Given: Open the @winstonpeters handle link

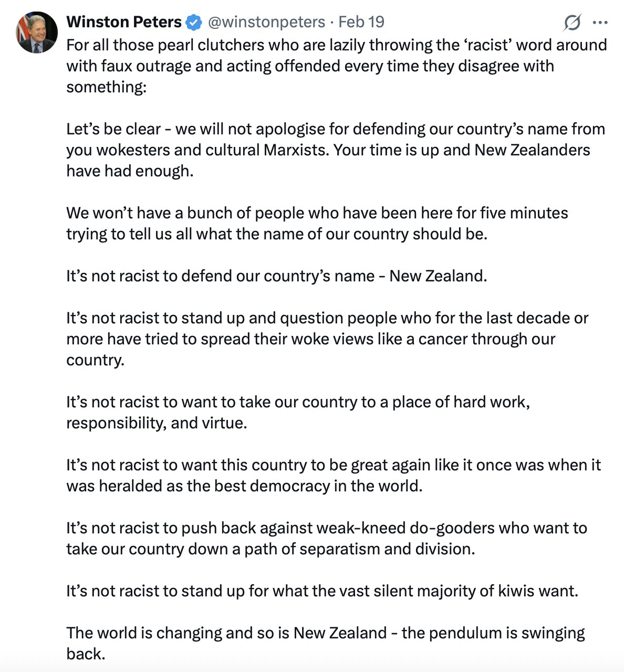Looking at the screenshot, I should tap(267, 22).
